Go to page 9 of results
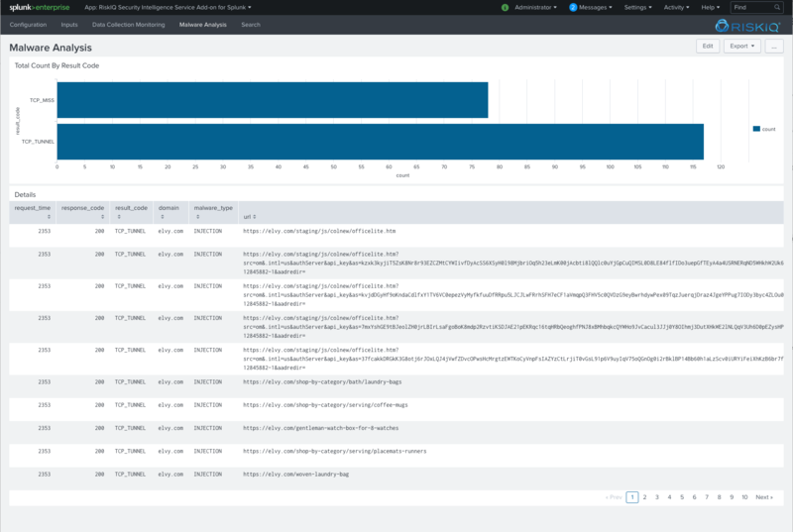The image size is (793, 532). [732, 497]
